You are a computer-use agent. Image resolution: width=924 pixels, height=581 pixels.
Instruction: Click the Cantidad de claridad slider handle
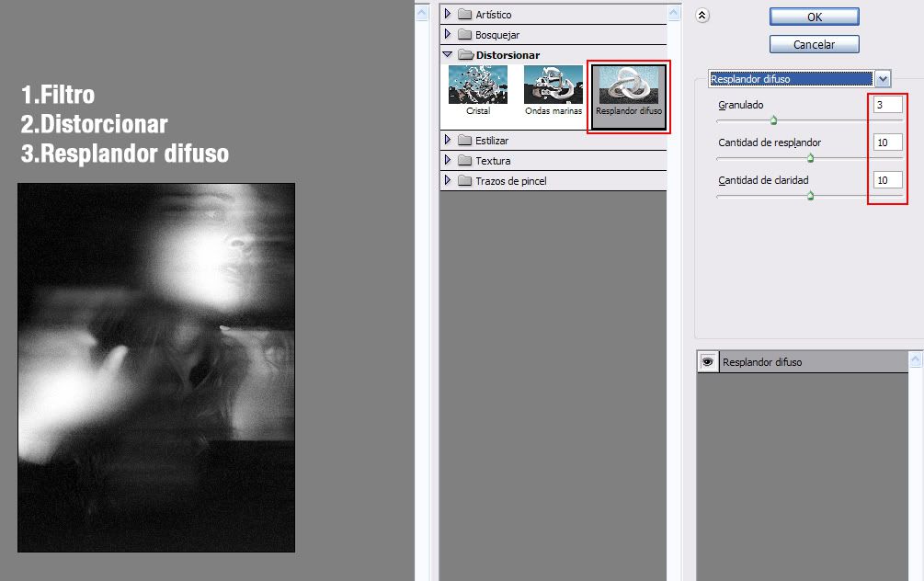(x=810, y=196)
